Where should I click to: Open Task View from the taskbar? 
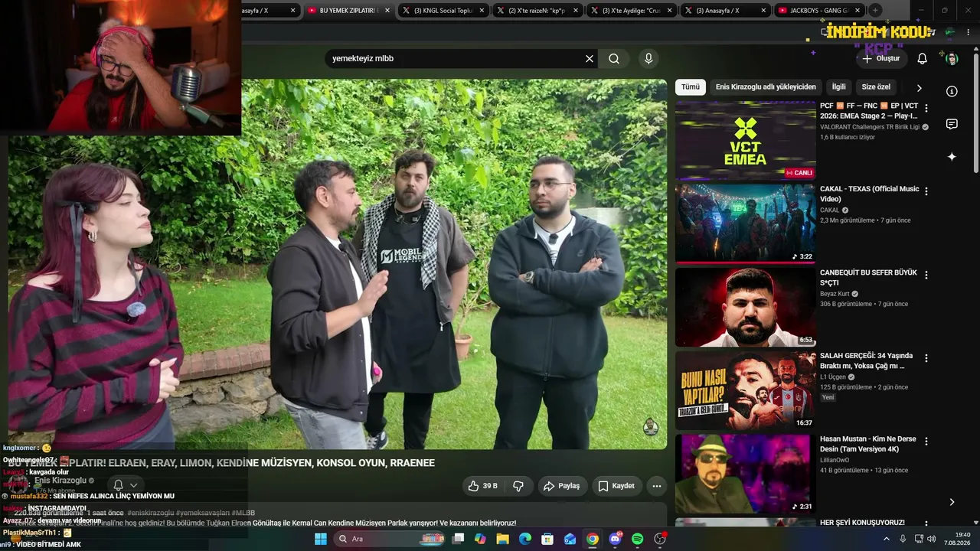[x=458, y=539]
